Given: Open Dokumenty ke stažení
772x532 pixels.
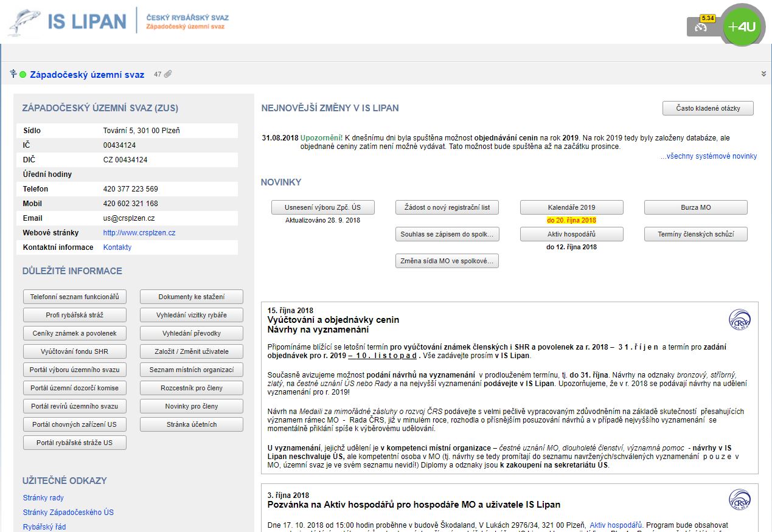Looking at the screenshot, I should (x=191, y=297).
